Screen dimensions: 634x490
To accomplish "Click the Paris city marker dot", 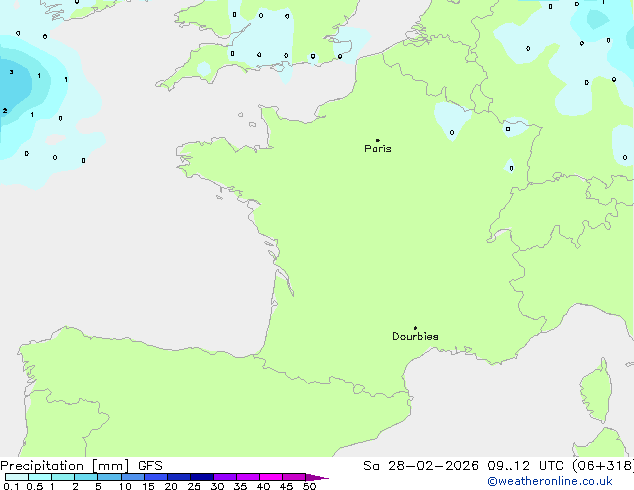I will (x=377, y=140).
